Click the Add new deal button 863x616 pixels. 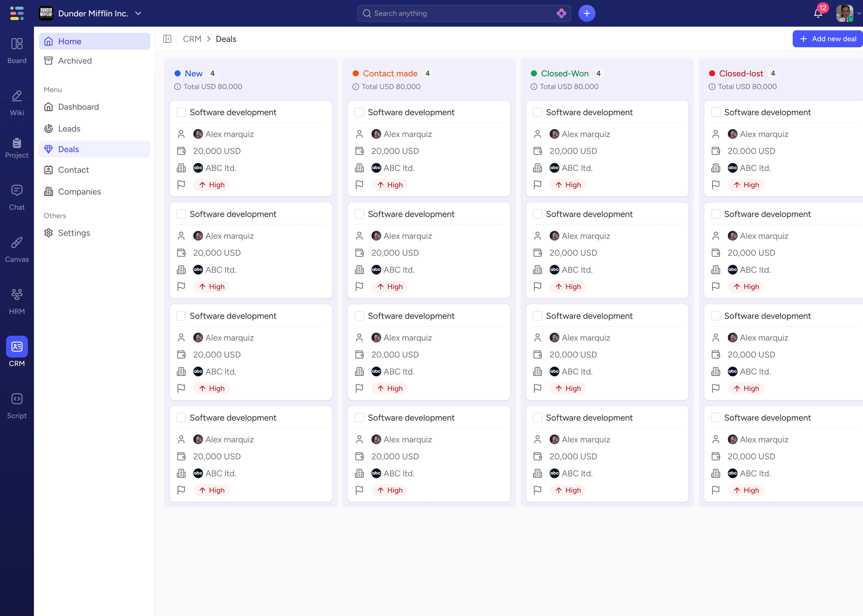click(828, 39)
